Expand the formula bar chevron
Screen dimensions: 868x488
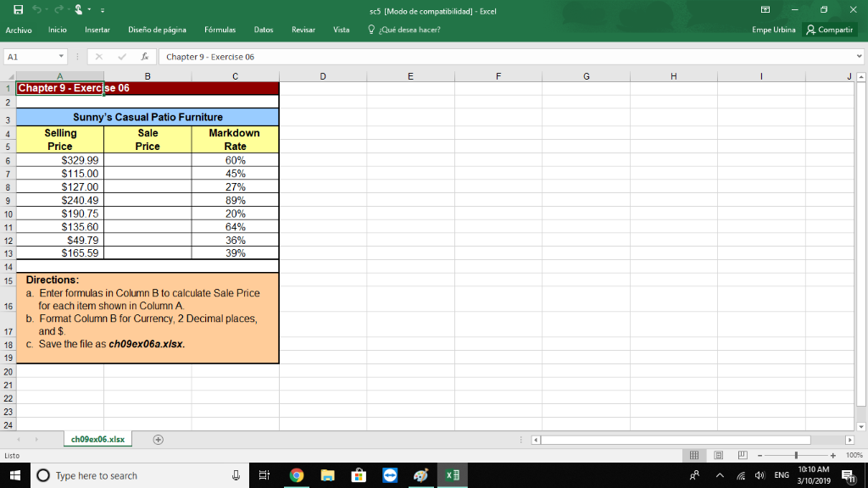point(860,57)
